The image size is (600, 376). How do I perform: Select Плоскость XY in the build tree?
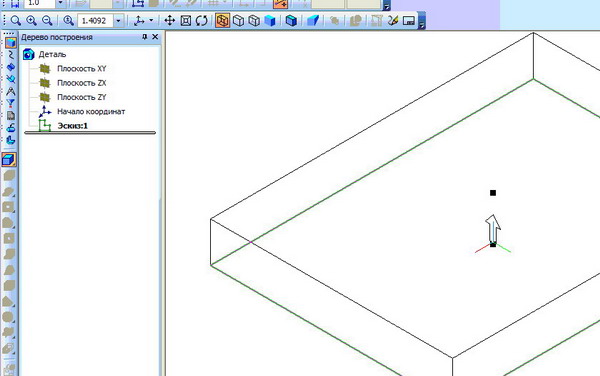(x=82, y=69)
